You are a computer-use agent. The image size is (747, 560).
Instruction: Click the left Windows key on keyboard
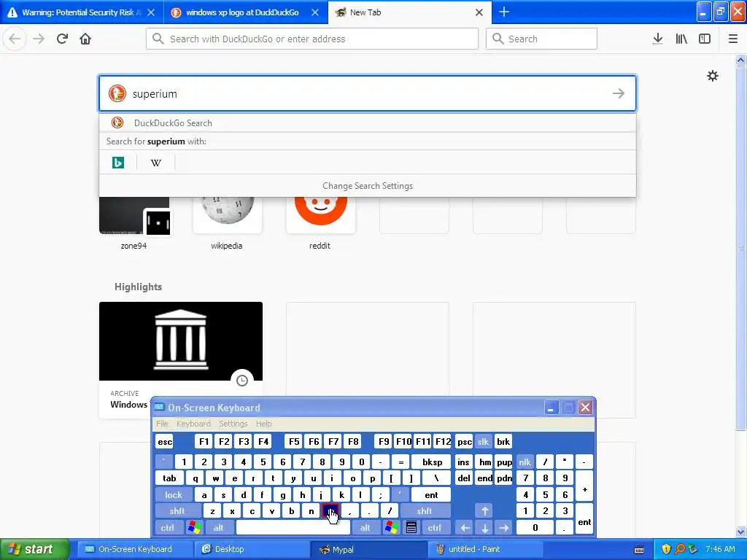click(x=194, y=528)
